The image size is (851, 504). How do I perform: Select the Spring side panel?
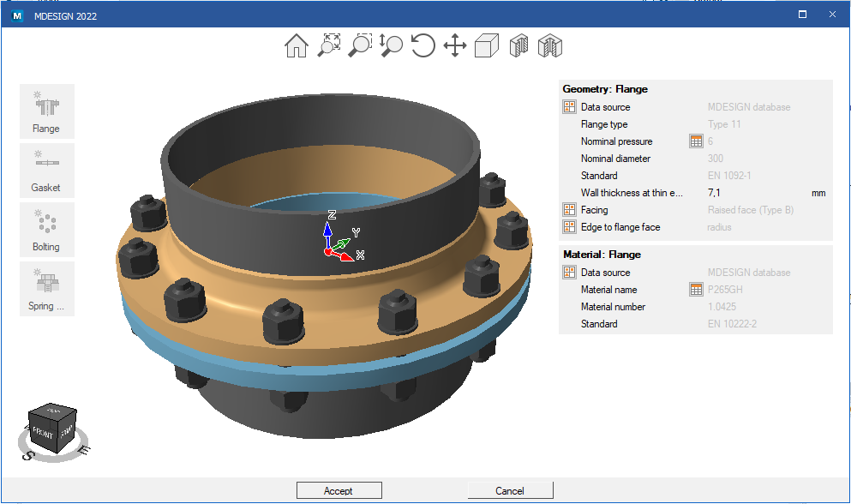[x=46, y=289]
